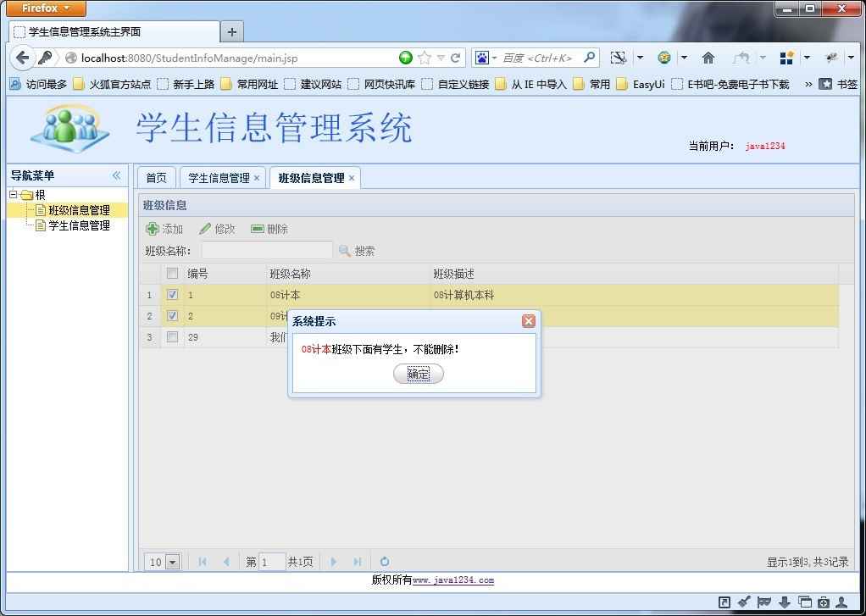Uncheck the checkbox for row number 2
The height and width of the screenshot is (616, 866).
(x=172, y=315)
